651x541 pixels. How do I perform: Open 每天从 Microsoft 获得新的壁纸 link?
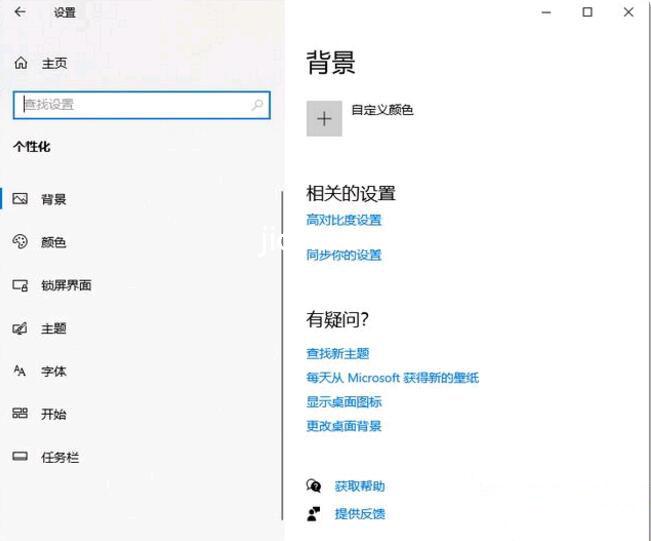tap(392, 377)
